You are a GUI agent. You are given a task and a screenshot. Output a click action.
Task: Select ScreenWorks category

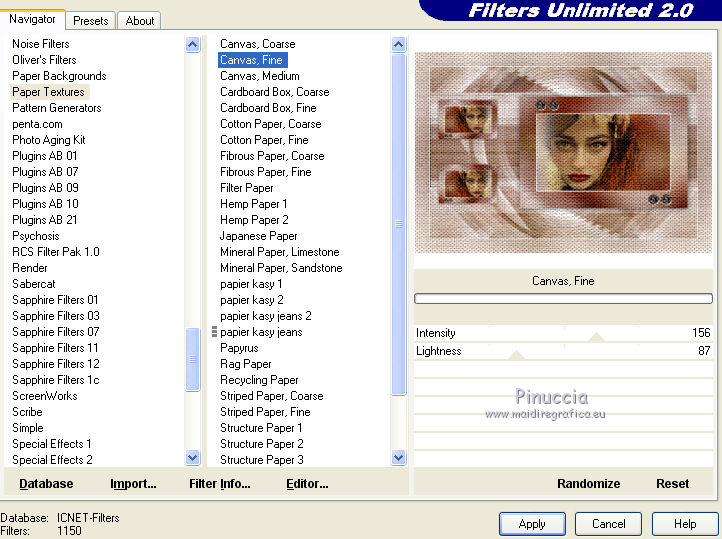(45, 396)
